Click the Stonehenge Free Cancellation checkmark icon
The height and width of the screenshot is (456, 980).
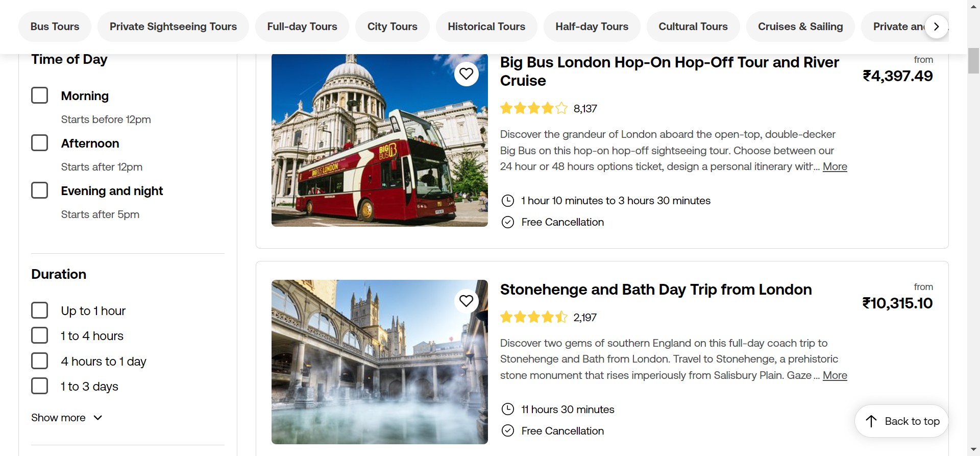(x=507, y=431)
